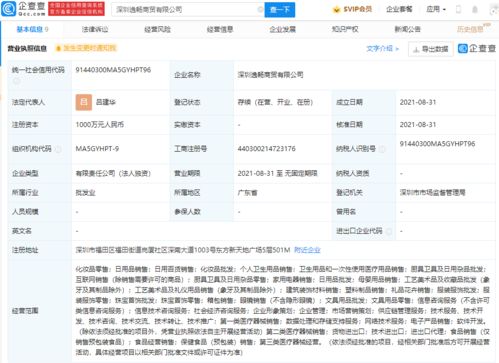Switch to 基本信息 tab
Viewport: 499px width, 363px height.
(32, 29)
